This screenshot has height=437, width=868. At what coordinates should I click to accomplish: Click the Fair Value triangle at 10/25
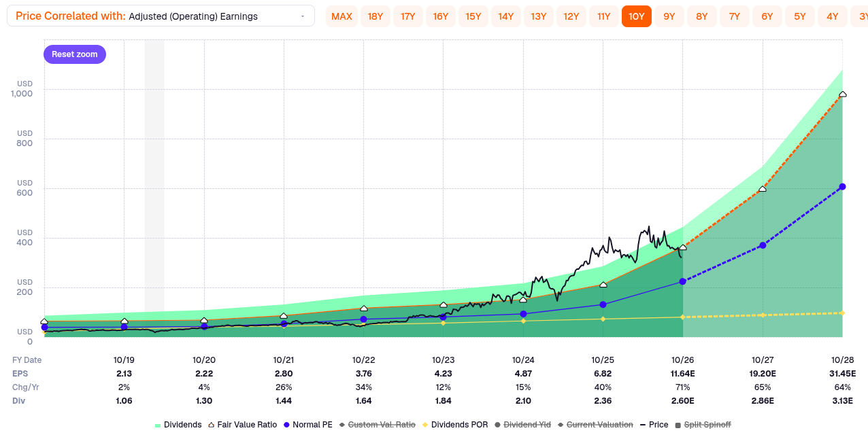(x=603, y=284)
